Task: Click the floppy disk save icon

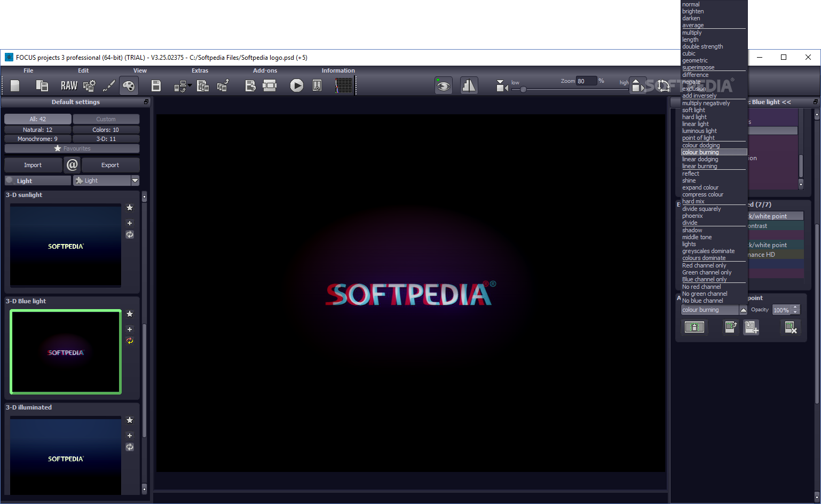Action: 156,85
